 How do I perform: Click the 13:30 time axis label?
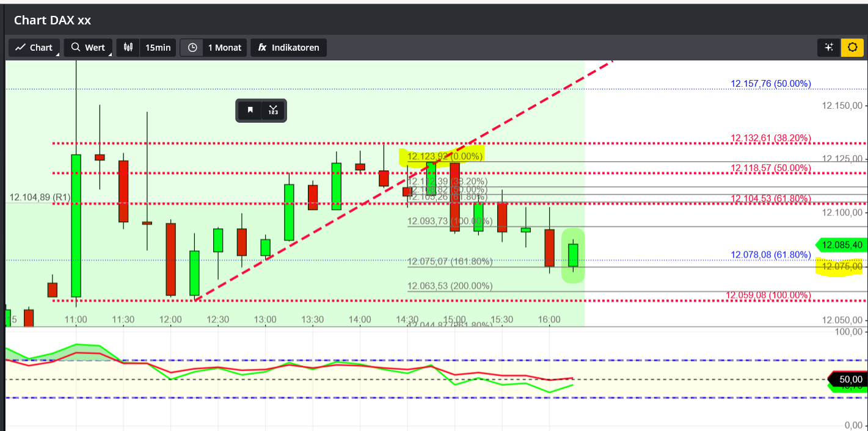tap(313, 320)
